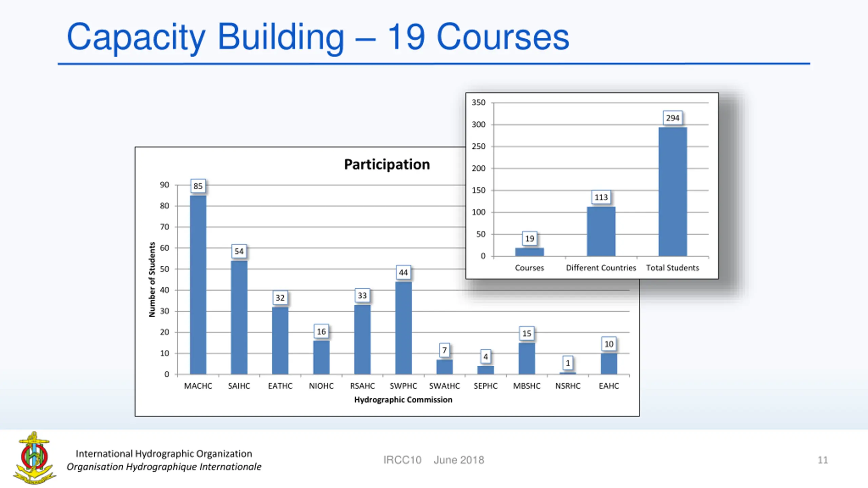Image resolution: width=868 pixels, height=488 pixels.
Task: Click the data label '1' above NSRHC
Action: click(x=568, y=363)
